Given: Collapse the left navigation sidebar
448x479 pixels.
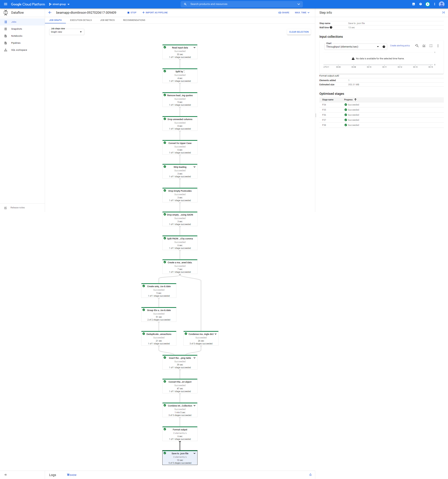Looking at the screenshot, I should tap(6, 475).
